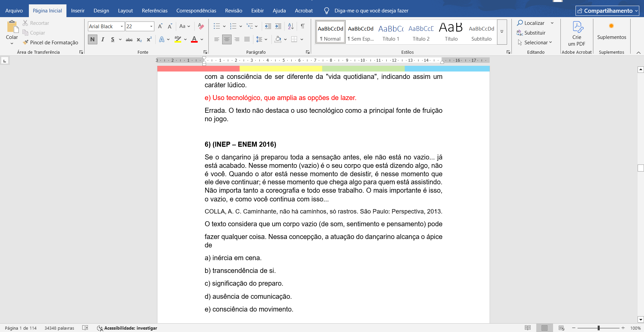The width and height of the screenshot is (644, 332).
Task: Click the Diga-me lightbulb icon
Action: 327,11
